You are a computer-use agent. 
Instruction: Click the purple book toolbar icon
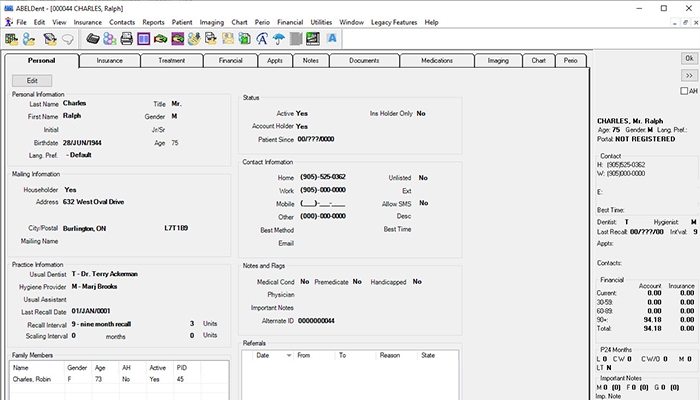(x=144, y=39)
